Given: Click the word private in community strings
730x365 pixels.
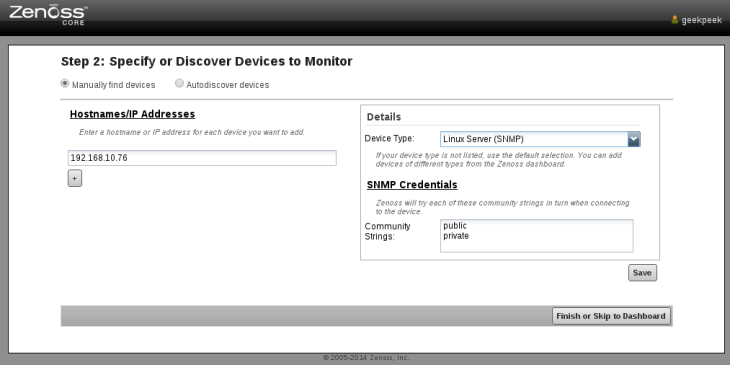Looking at the screenshot, I should 456,236.
